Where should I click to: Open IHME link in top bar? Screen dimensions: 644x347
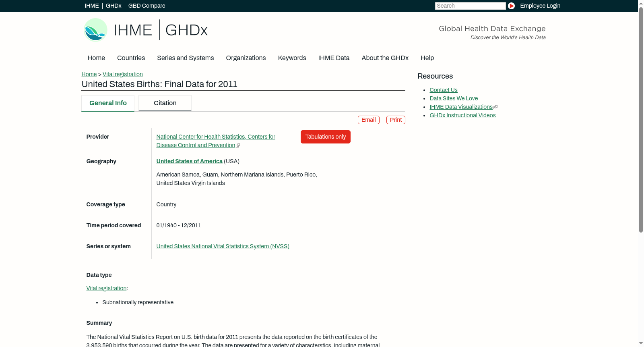coord(92,6)
